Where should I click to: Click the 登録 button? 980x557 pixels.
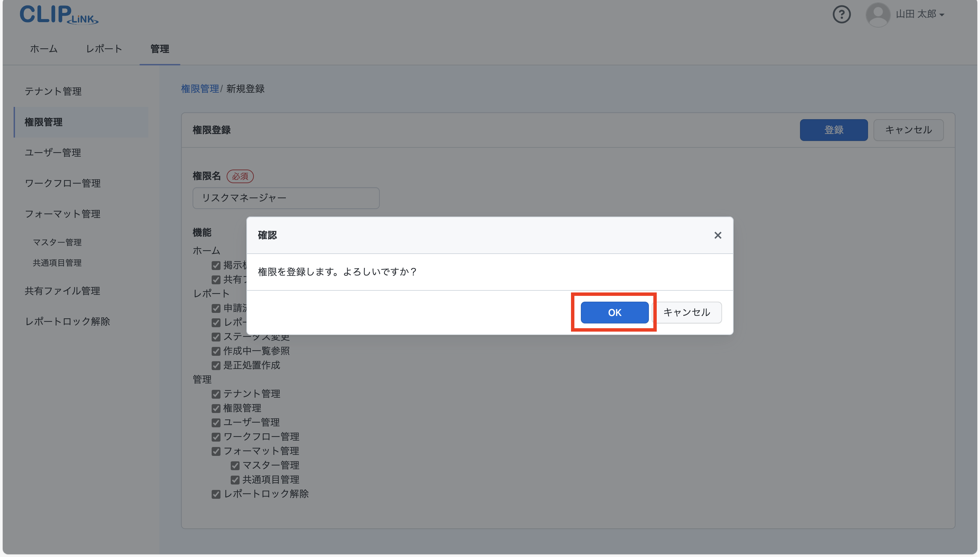834,130
